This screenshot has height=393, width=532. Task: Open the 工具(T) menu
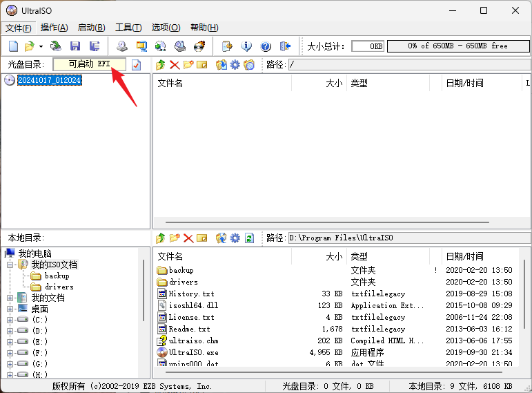[128, 28]
